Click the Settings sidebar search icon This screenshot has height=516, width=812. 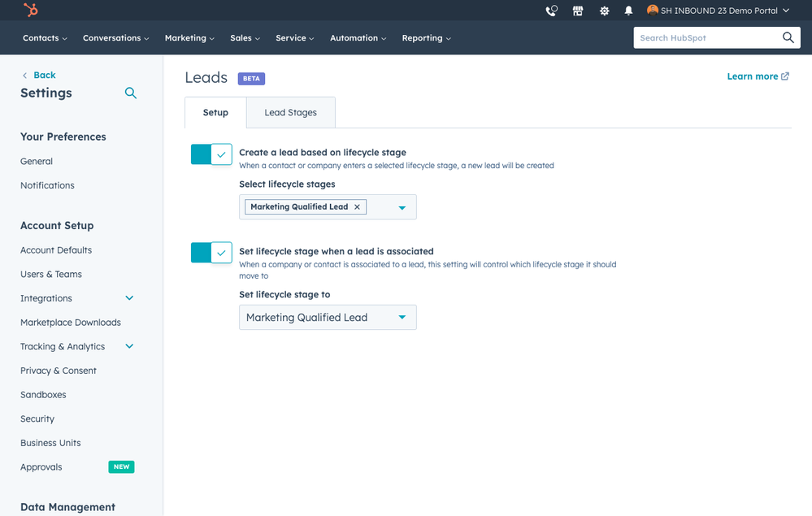130,93
